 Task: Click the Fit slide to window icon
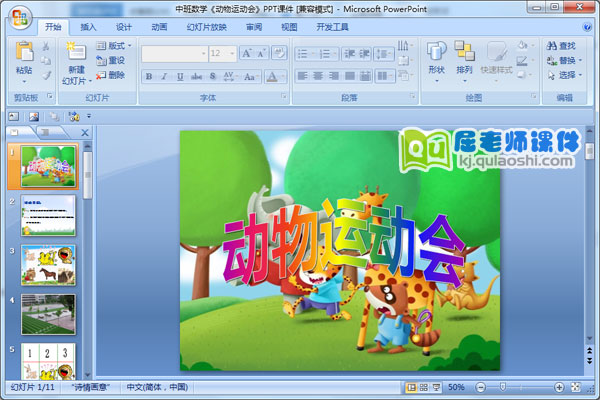[576, 387]
